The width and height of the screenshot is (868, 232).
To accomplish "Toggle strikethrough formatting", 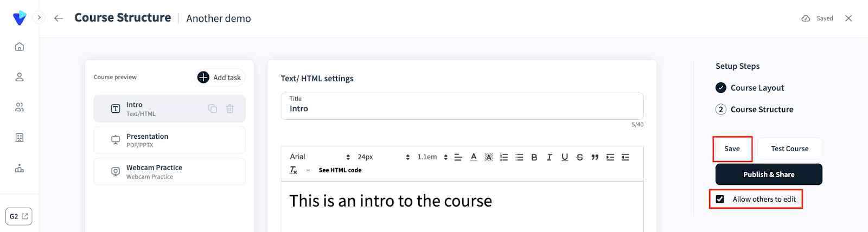I will click(580, 157).
